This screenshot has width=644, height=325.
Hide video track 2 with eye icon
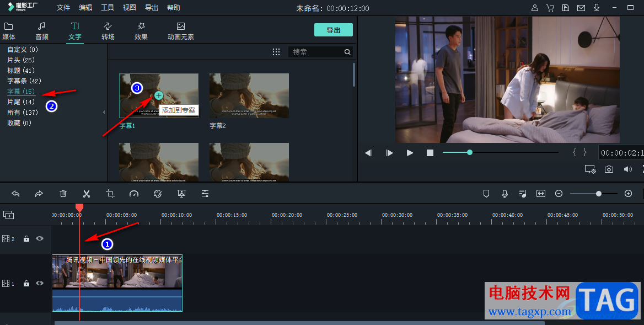(40, 238)
